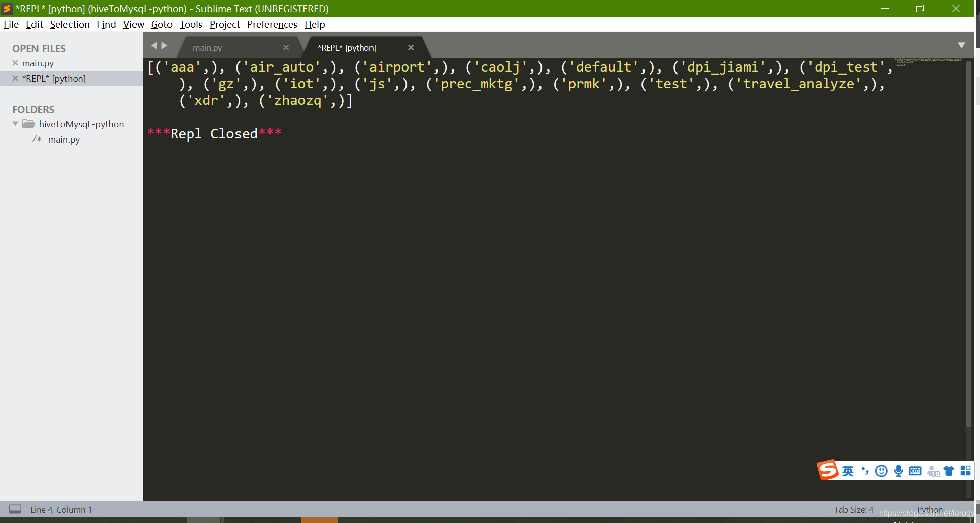Change the Python syntax selector
Viewport: 980px width, 523px height.
point(930,509)
